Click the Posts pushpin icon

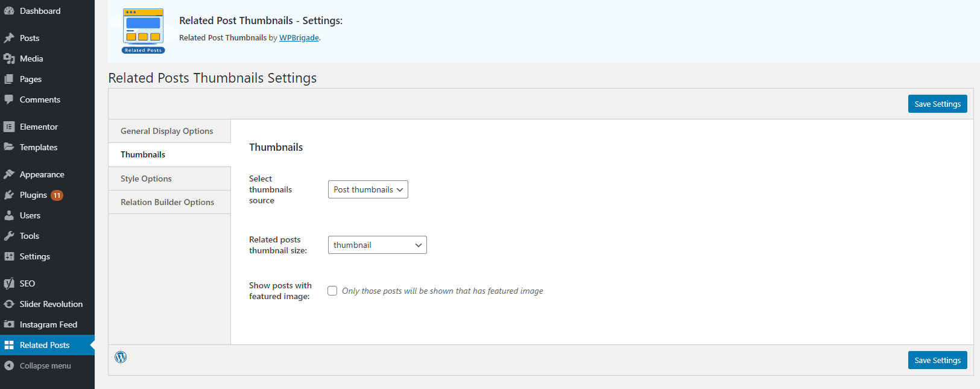coord(9,38)
